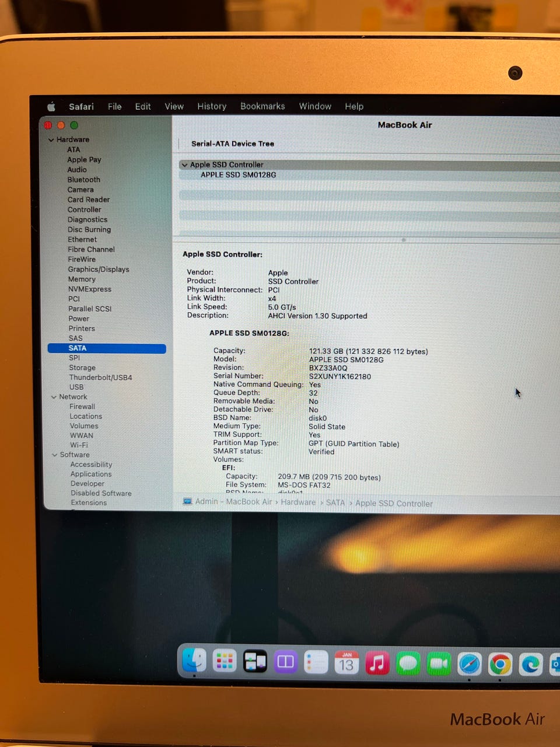The image size is (560, 747).
Task: Select ATA in the sidebar
Action: (73, 150)
